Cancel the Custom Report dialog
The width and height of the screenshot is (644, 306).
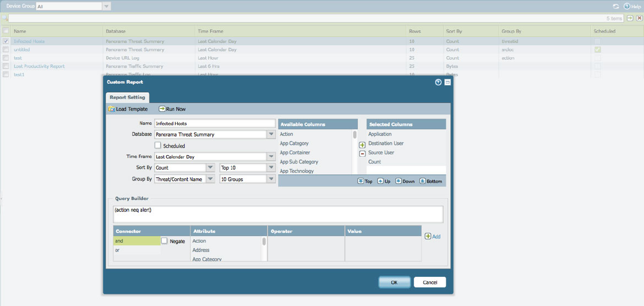[429, 282]
